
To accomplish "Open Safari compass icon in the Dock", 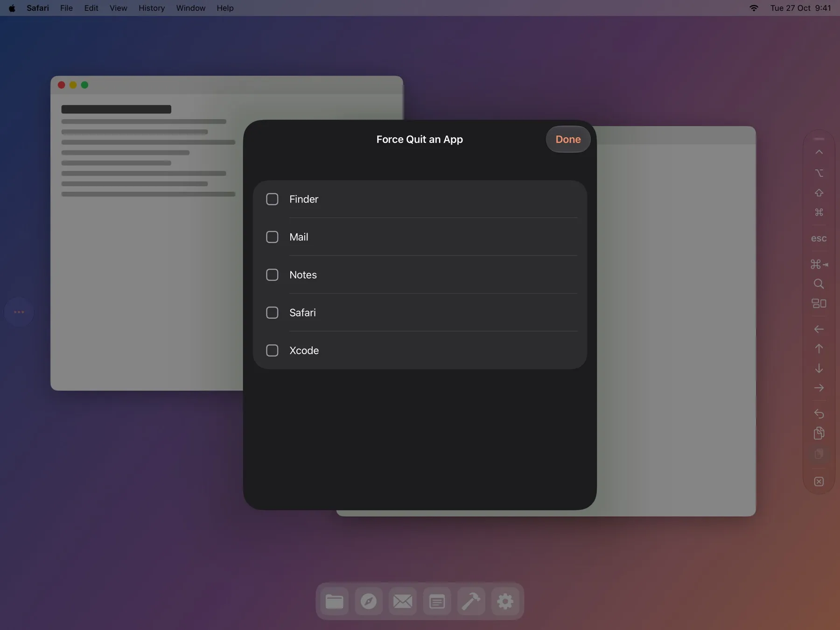I will 369,602.
